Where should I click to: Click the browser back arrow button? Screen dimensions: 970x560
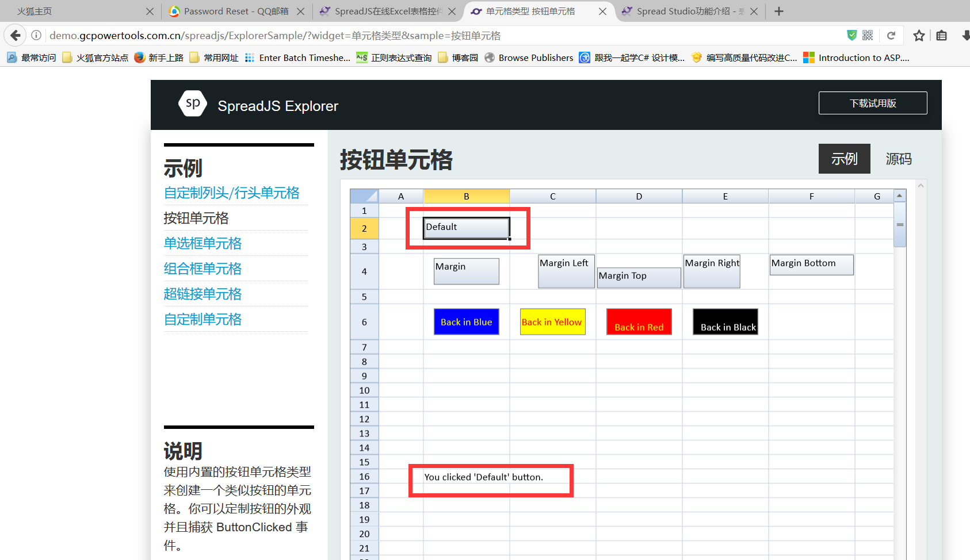[x=16, y=36]
